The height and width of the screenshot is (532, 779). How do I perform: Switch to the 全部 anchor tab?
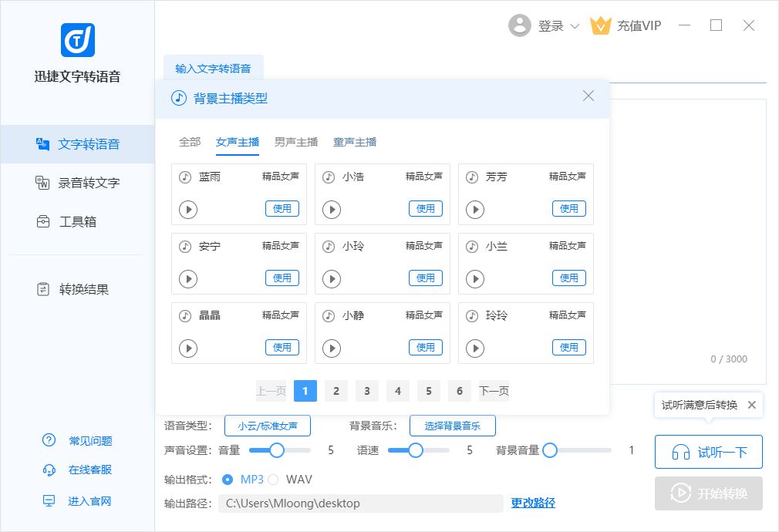[190, 142]
